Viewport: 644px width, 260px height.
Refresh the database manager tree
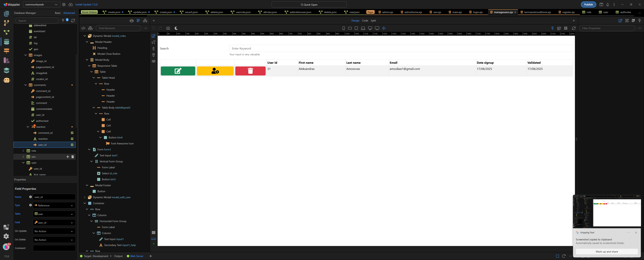(x=73, y=21)
